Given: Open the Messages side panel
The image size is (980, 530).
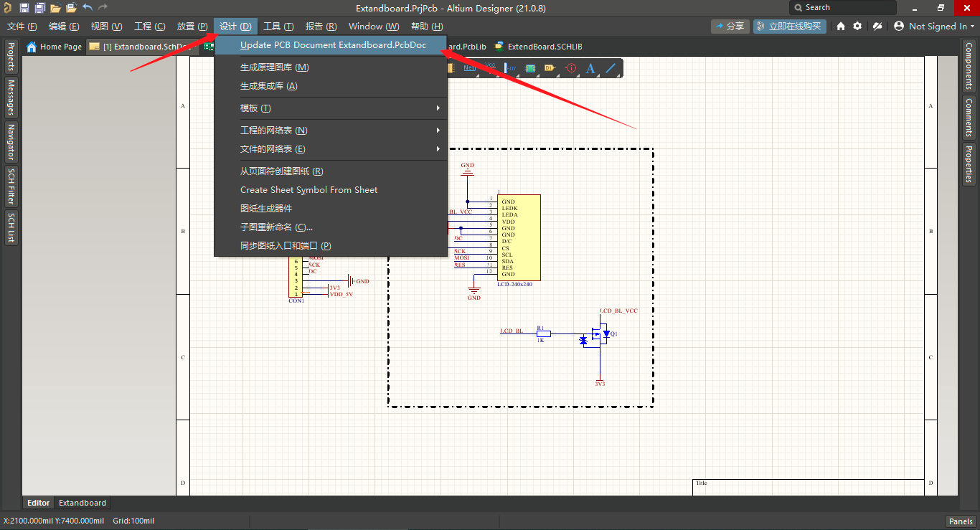Looking at the screenshot, I should pos(11,98).
